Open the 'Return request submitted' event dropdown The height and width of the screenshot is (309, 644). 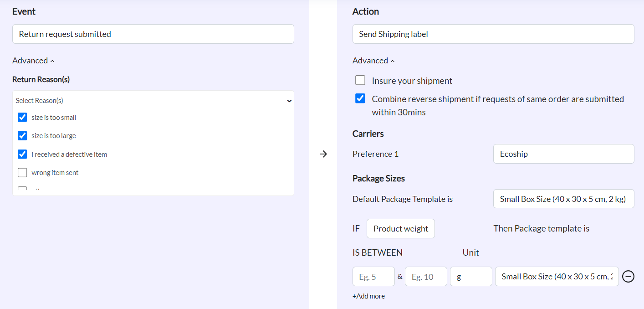click(153, 34)
